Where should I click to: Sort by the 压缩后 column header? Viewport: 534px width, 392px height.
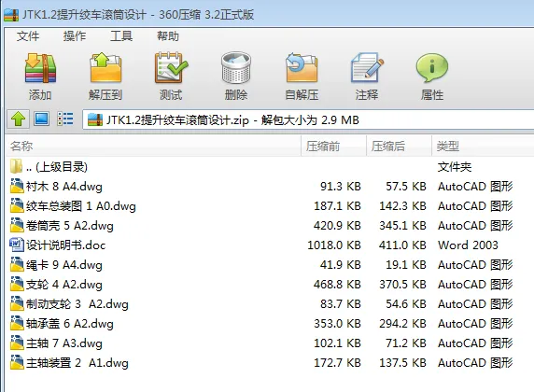point(400,147)
